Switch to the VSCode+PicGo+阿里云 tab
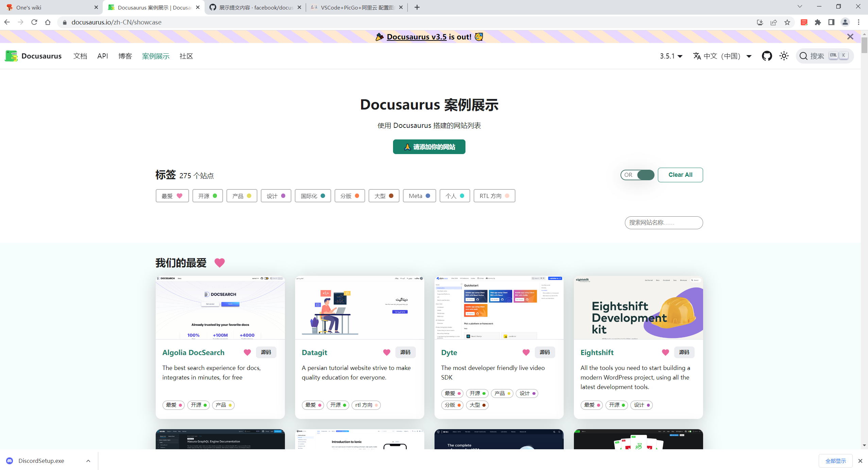 pyautogui.click(x=357, y=7)
